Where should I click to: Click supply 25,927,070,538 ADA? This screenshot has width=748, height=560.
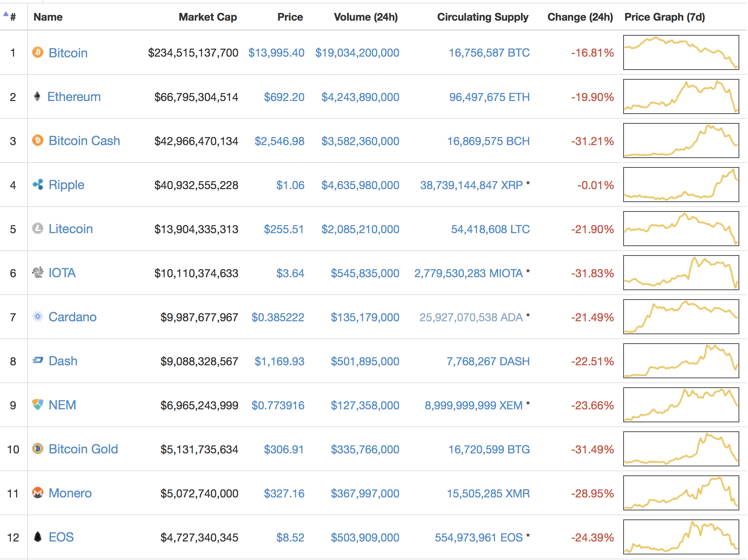471,317
